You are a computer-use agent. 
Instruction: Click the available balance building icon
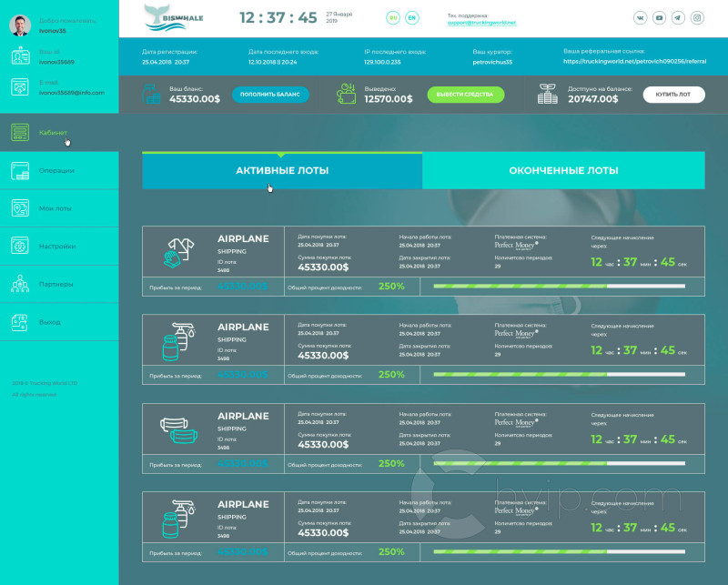(548, 94)
